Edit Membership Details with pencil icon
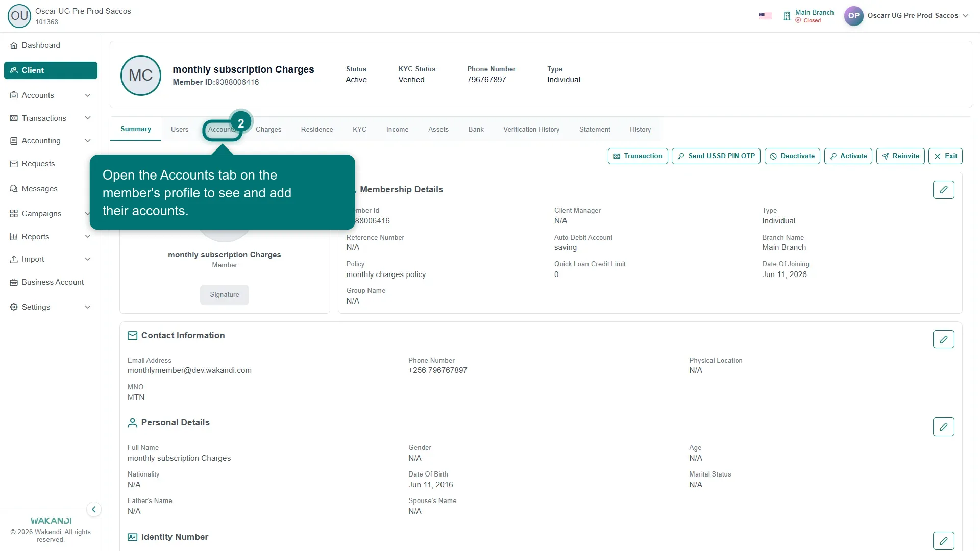Image resolution: width=980 pixels, height=551 pixels. (x=943, y=190)
